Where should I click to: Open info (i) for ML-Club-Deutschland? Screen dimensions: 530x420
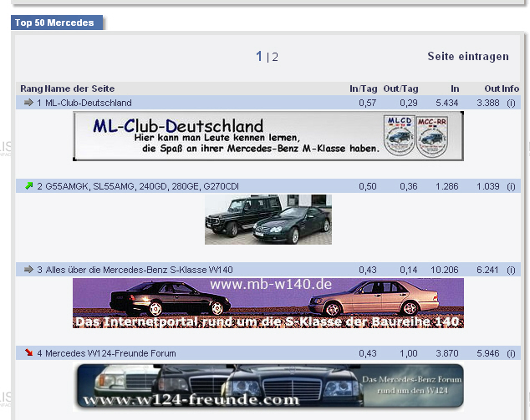coord(511,103)
